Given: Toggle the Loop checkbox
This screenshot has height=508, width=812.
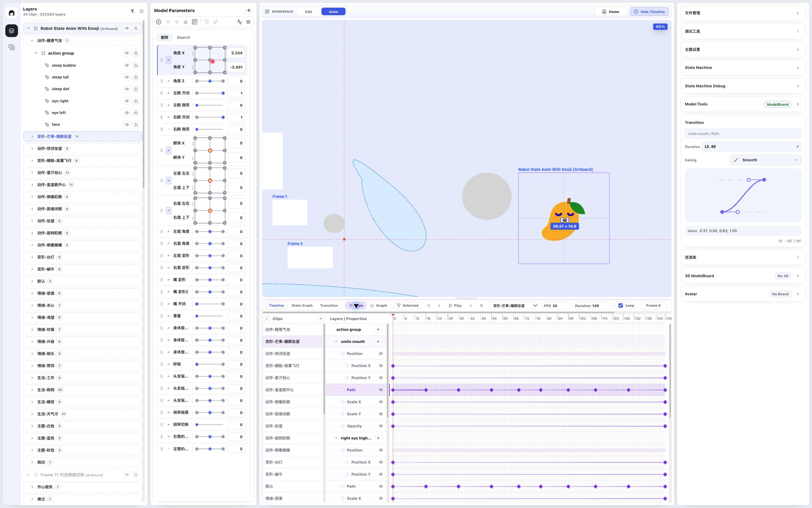Looking at the screenshot, I should coord(620,306).
